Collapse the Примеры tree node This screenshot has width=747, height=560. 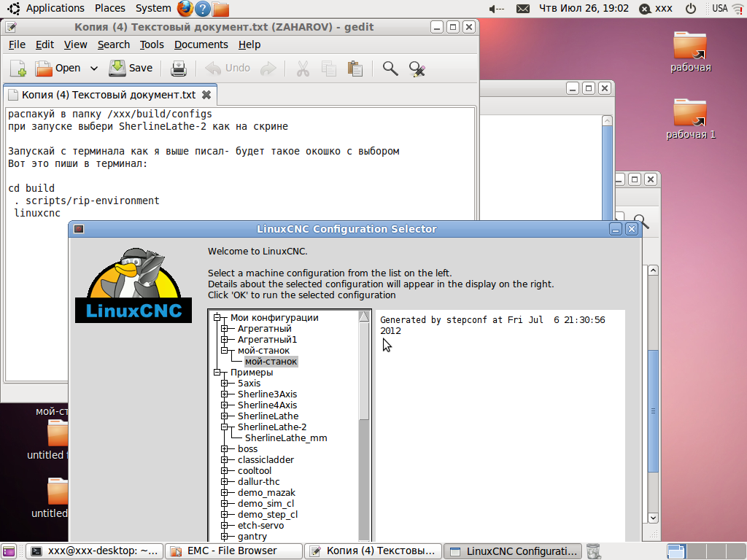[x=217, y=373]
